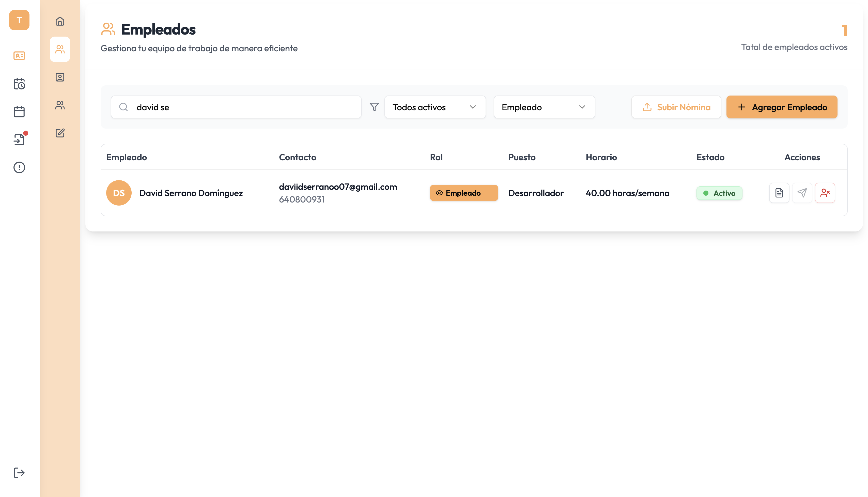The height and width of the screenshot is (497, 868).
Task: Click the Puesto column header
Action: [522, 157]
